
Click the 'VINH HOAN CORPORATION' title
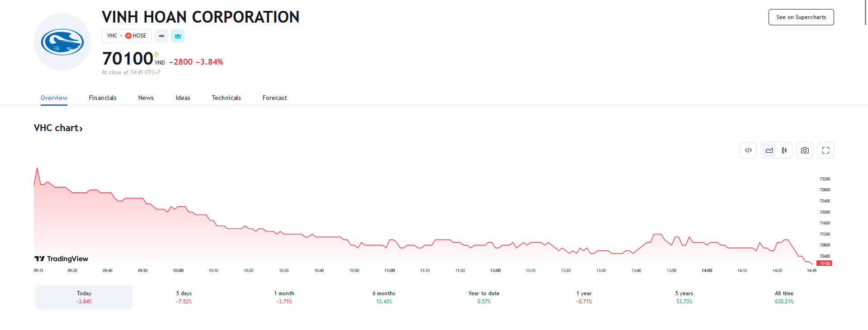pyautogui.click(x=201, y=17)
